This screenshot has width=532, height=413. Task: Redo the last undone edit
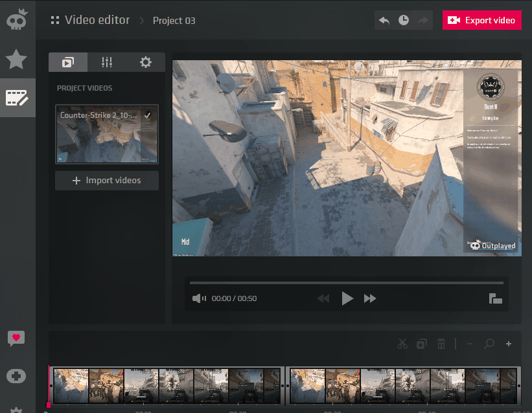(x=422, y=20)
